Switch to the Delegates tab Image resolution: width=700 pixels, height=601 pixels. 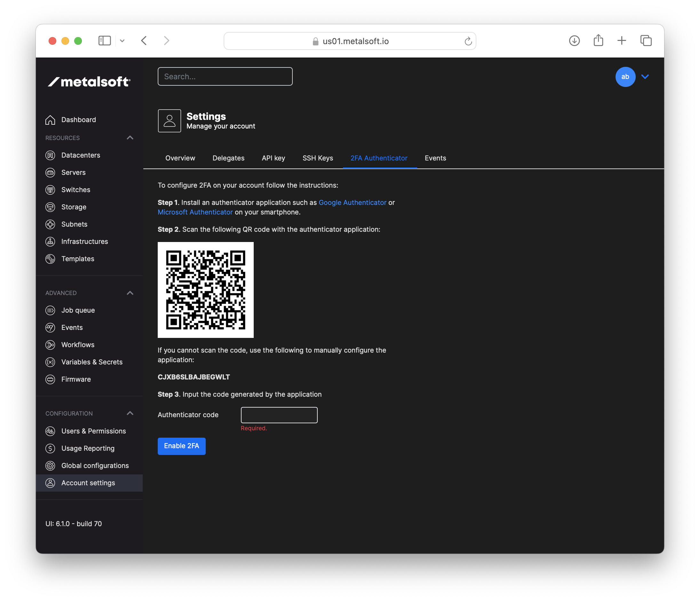(x=228, y=158)
